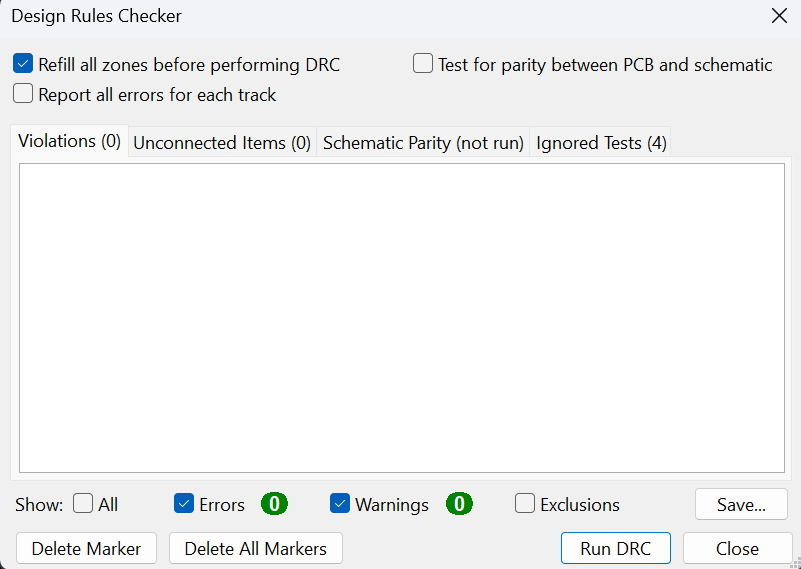Click the Run DRC button

coord(616,548)
